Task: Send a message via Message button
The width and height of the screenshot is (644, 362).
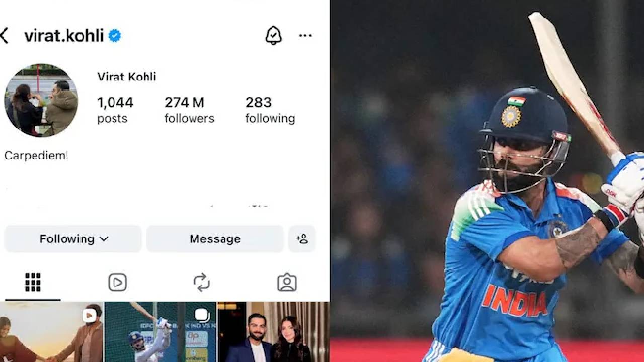Action: coord(215,239)
